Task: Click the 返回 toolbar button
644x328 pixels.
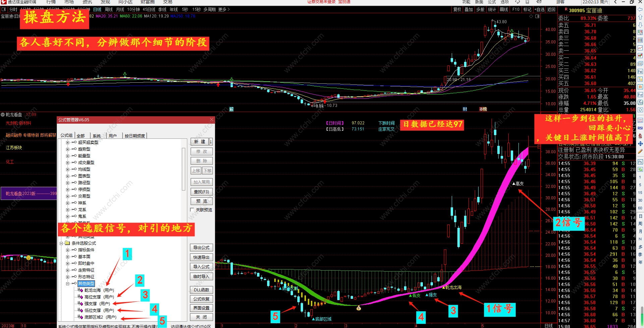Action: click(551, 9)
